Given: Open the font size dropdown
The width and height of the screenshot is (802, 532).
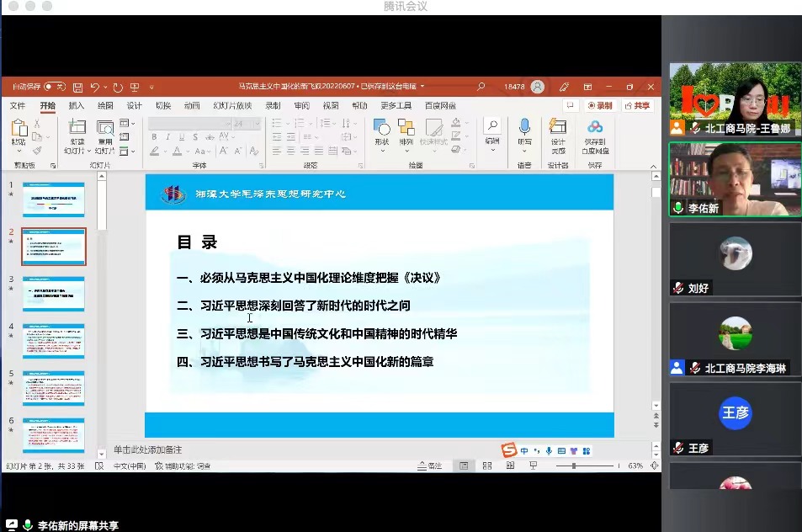Looking at the screenshot, I should (258, 125).
